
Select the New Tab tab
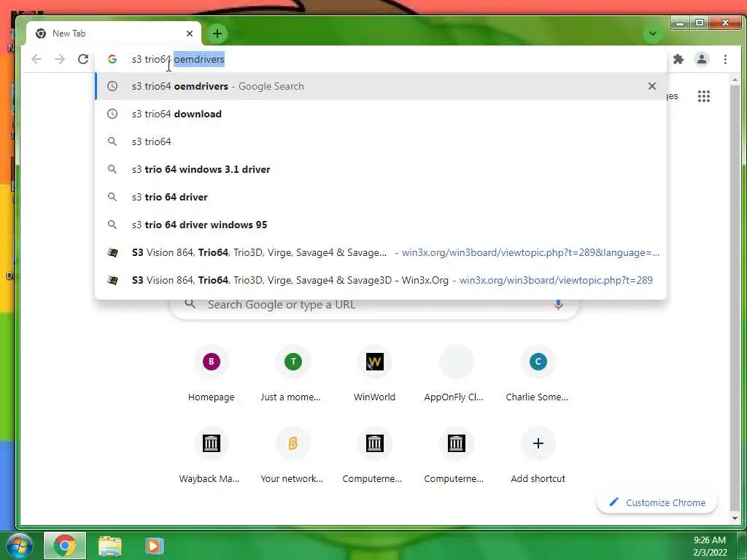pos(113,34)
